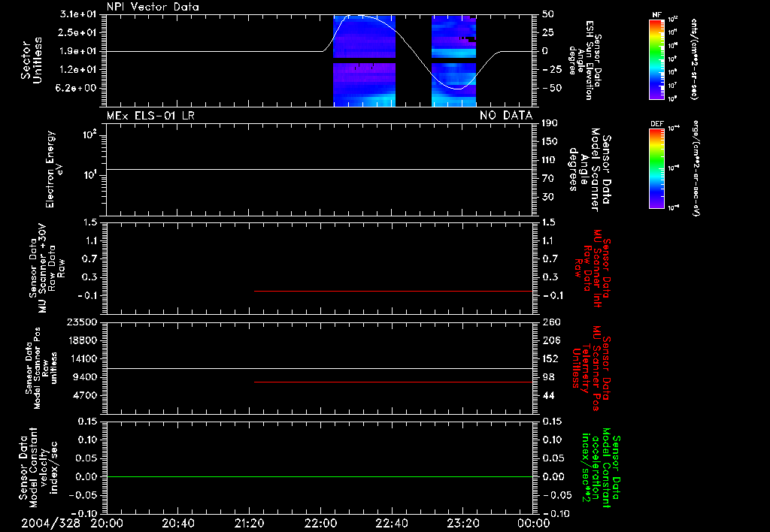Screen dimensions: 770x532
Task: Click the 22:40 time tick label
Action: pos(391,523)
